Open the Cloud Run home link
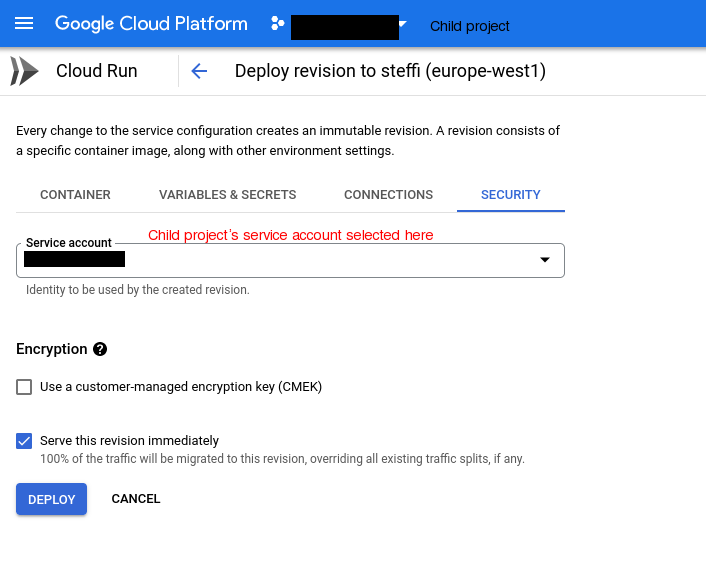Screen dimensions: 706x576 97,71
